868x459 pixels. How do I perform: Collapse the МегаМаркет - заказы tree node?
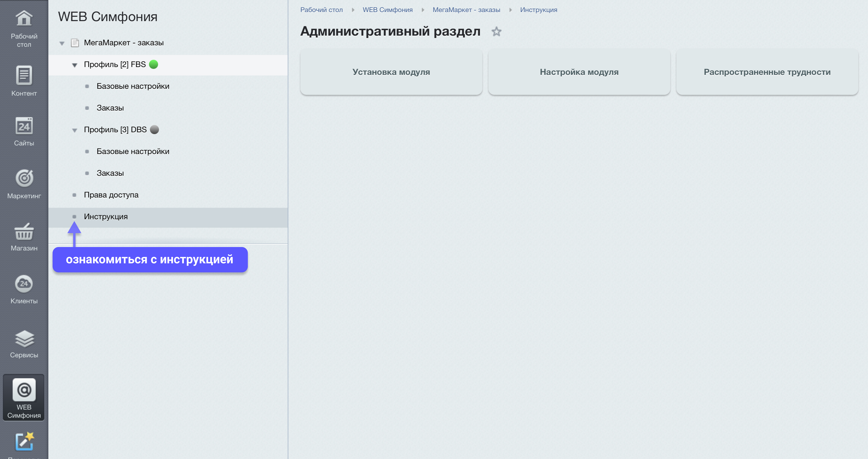[x=62, y=43]
